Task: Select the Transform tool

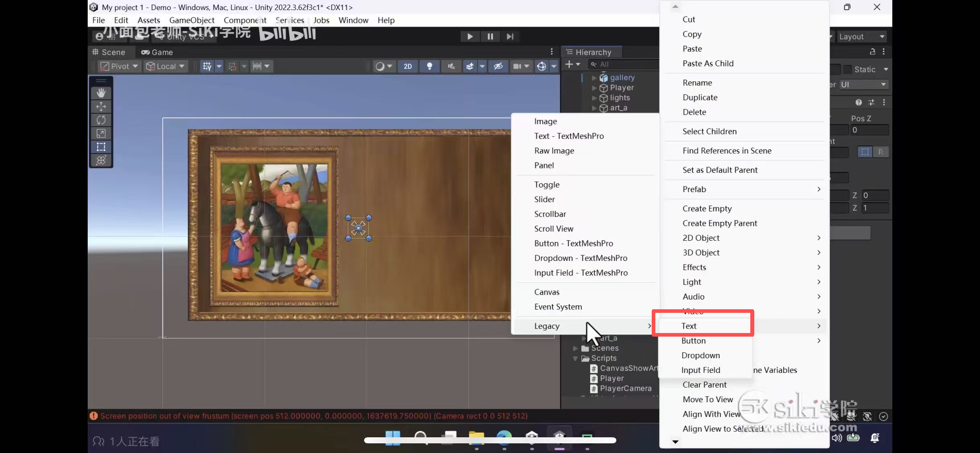Action: 101,160
